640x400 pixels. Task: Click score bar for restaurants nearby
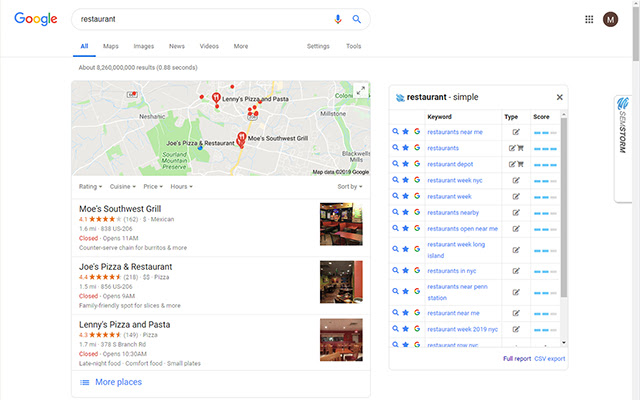(545, 213)
